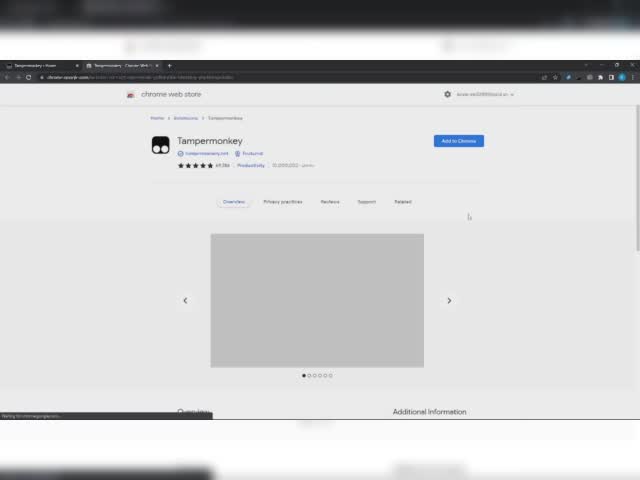Click the Tampermonkey breadcrumb text
The width and height of the screenshot is (640, 480).
tap(225, 118)
